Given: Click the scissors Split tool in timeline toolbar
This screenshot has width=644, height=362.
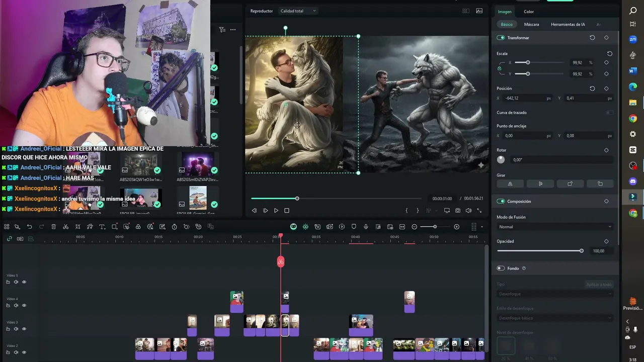Looking at the screenshot, I should coord(65,227).
